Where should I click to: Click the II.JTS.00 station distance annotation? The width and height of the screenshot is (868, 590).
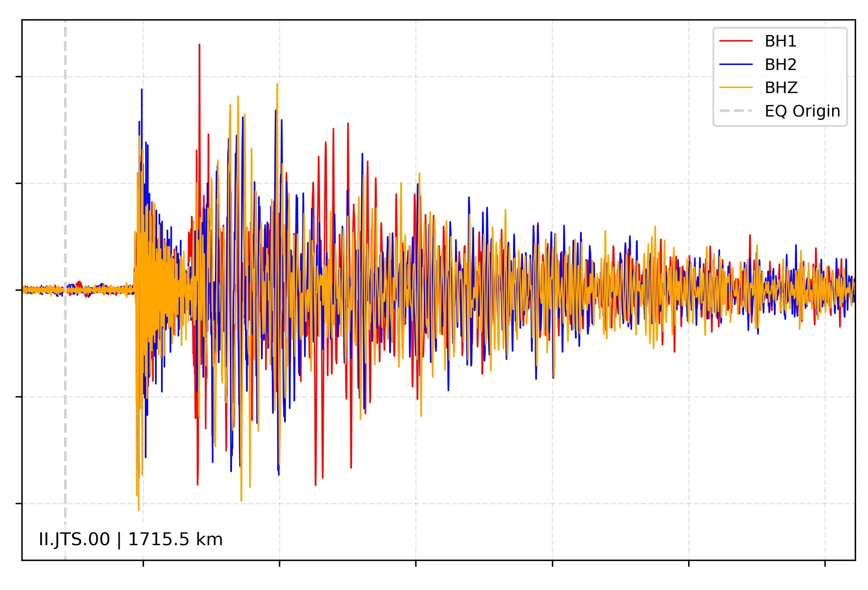pyautogui.click(x=131, y=539)
